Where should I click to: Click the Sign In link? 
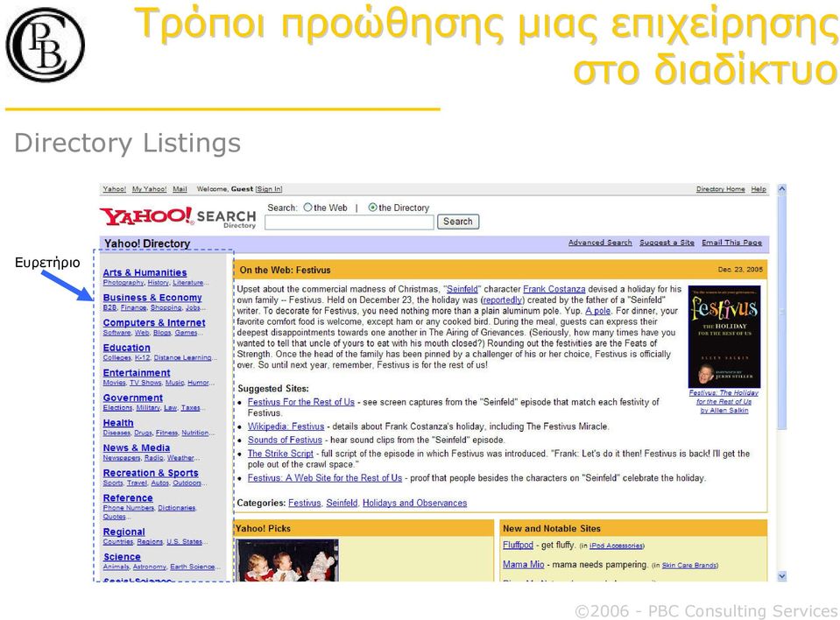click(268, 189)
